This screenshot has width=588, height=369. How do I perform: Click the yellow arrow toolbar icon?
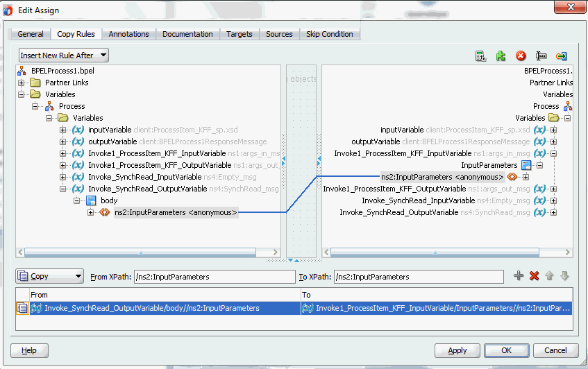pos(562,56)
